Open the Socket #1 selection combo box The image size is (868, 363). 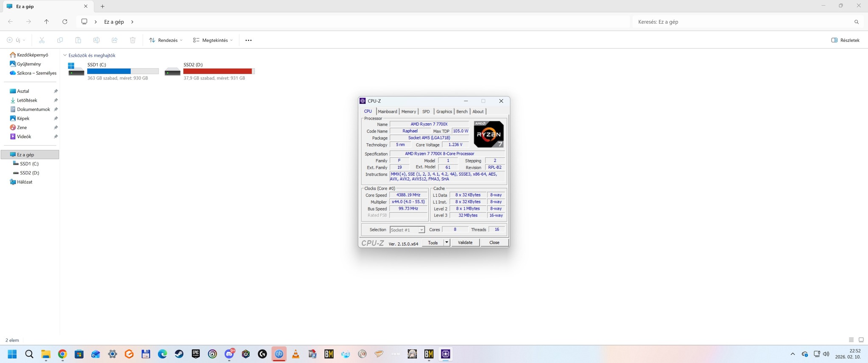(407, 230)
